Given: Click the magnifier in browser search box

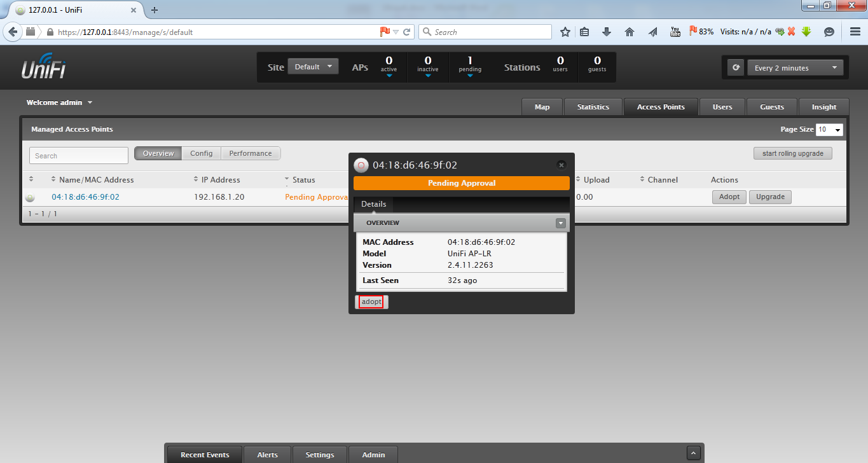Looking at the screenshot, I should coord(427,32).
